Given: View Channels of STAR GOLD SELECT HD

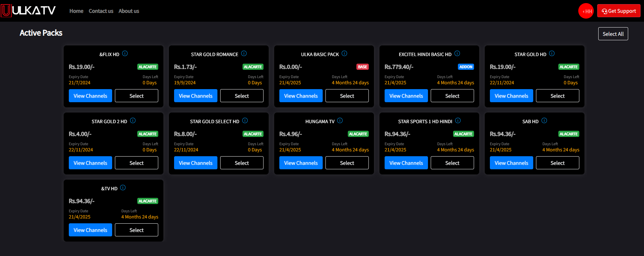Looking at the screenshot, I should coord(196,163).
